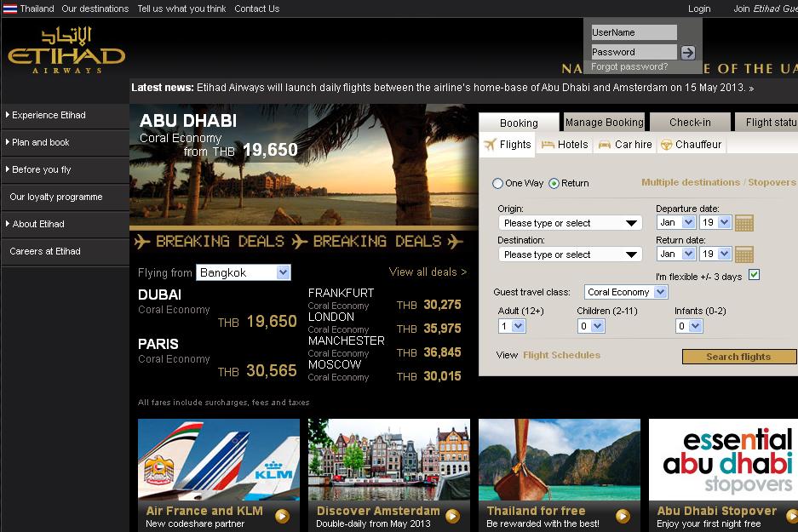Image resolution: width=798 pixels, height=532 pixels.
Task: Open Air France and KLM tail fins thumbnail
Action: pos(219,460)
